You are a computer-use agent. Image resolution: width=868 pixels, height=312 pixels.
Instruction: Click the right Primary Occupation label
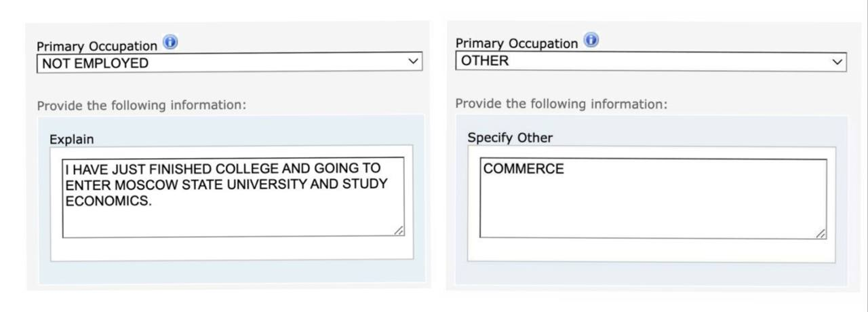pos(516,43)
